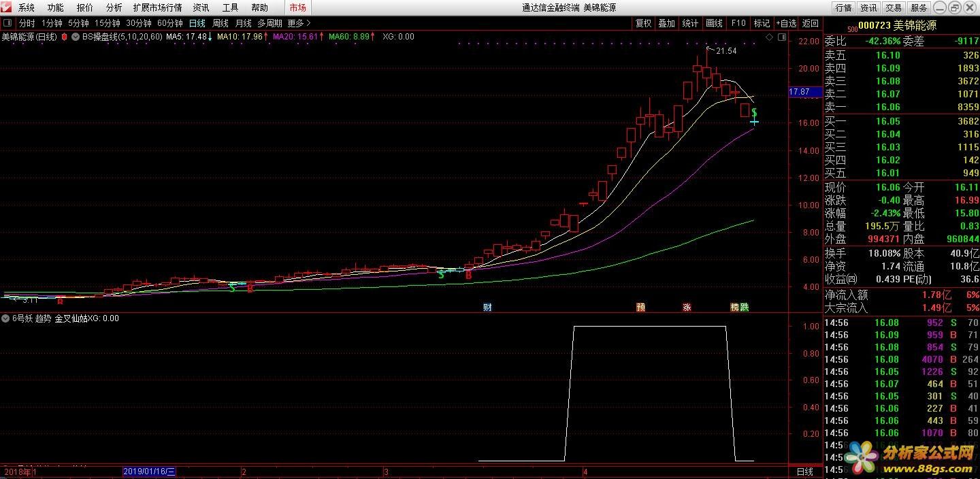
Task: Click the 卖一 price 16.06
Action: pos(887,107)
